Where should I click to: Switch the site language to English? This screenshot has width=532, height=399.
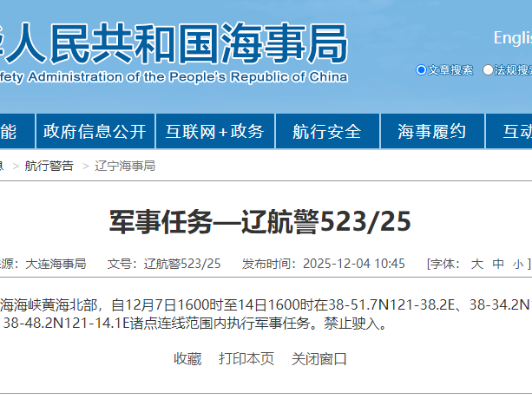512,38
